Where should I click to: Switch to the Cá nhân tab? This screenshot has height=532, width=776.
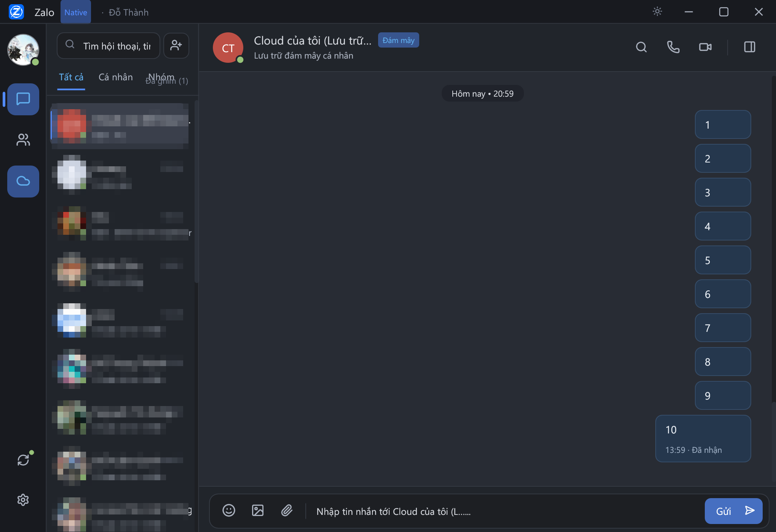(116, 77)
